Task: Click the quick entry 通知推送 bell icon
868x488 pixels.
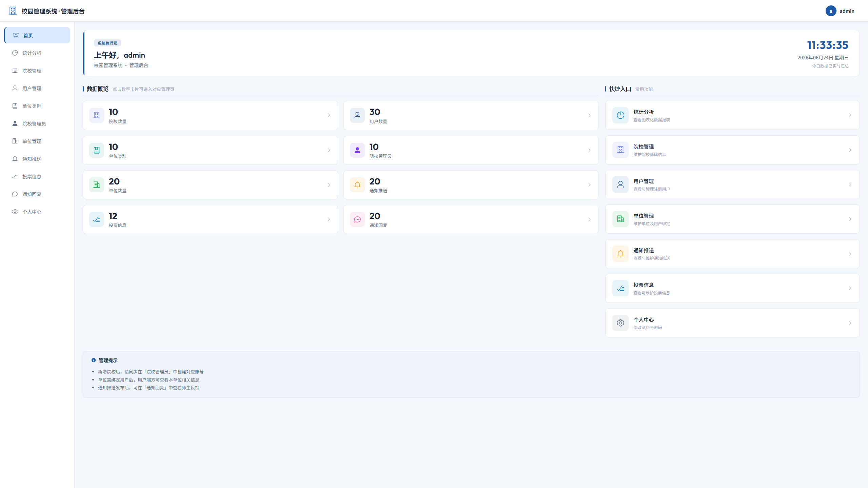Action: pos(620,254)
